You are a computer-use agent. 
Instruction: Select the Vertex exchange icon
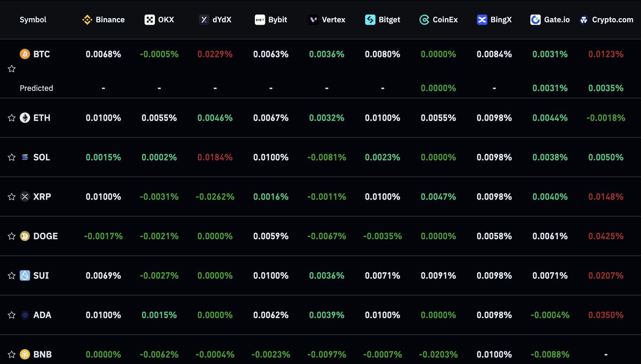point(311,19)
